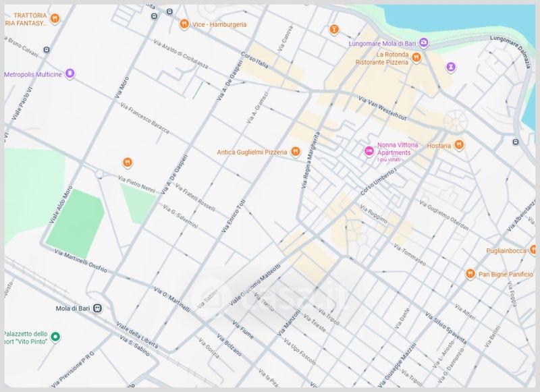The width and height of the screenshot is (540, 392).
Task: Click the La Rotonda Ristorante Pizzeria icon
Action: pyautogui.click(x=417, y=58)
